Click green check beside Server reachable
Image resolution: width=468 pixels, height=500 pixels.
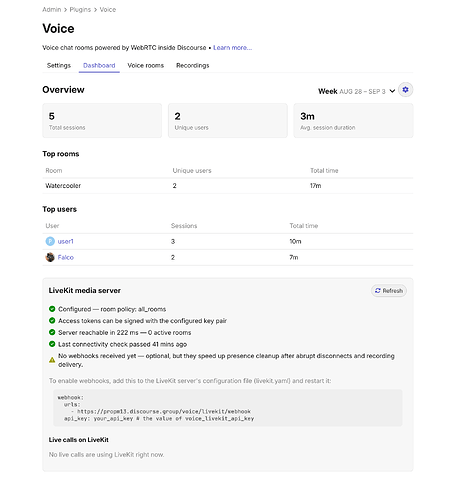point(52,332)
